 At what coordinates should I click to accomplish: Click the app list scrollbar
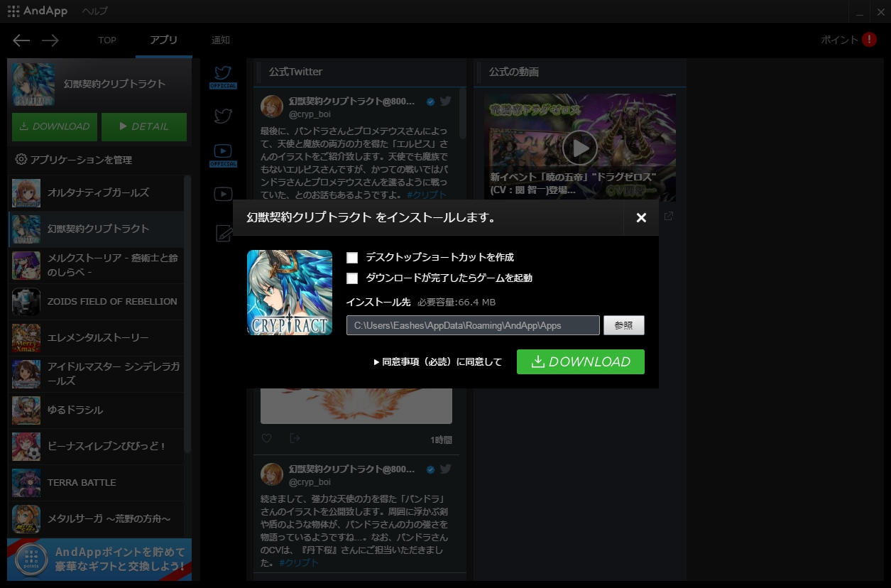[187, 314]
